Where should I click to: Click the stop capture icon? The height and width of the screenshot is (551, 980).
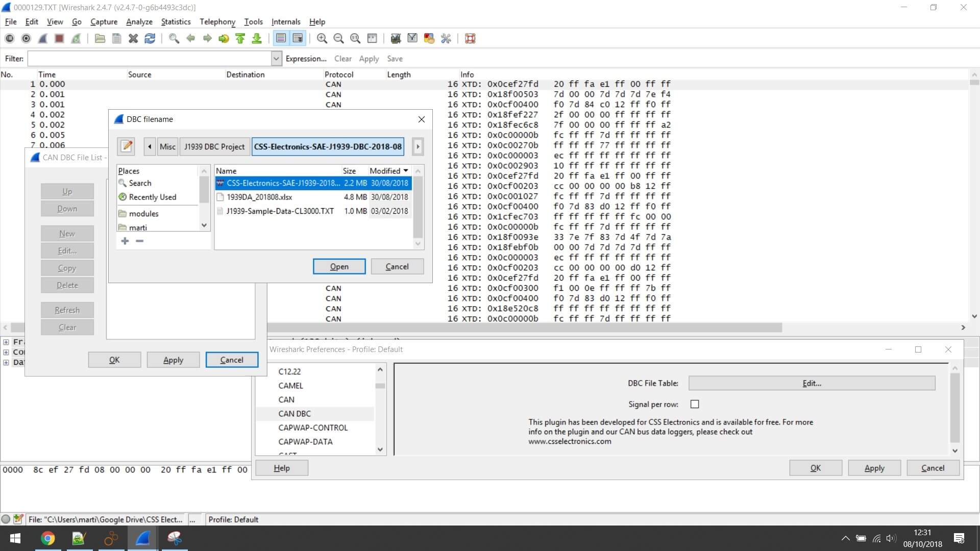point(59,38)
